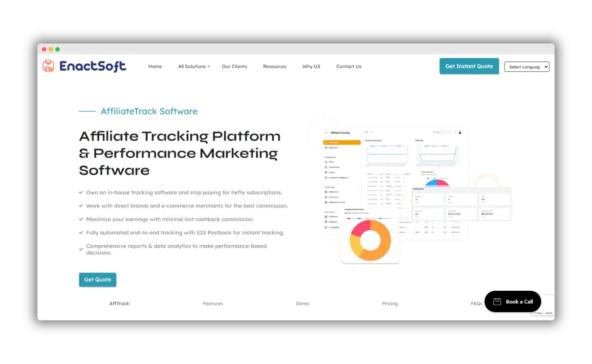Jump to the FAQs section

[476, 303]
